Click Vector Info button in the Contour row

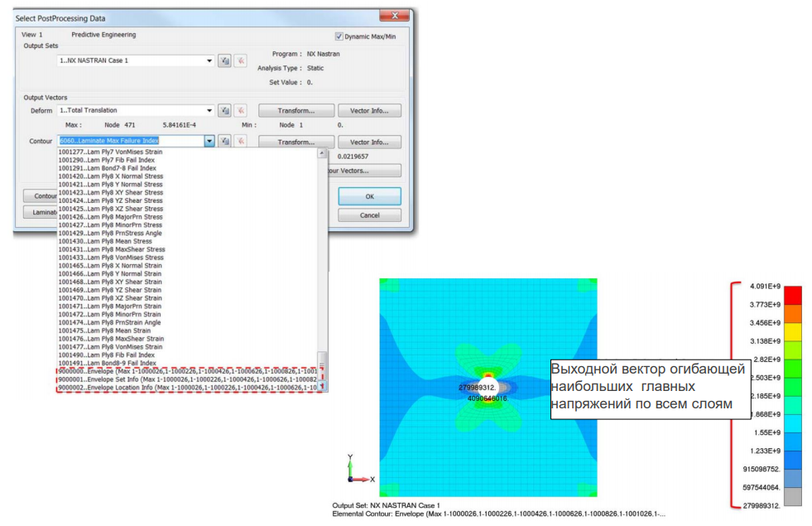(x=369, y=142)
